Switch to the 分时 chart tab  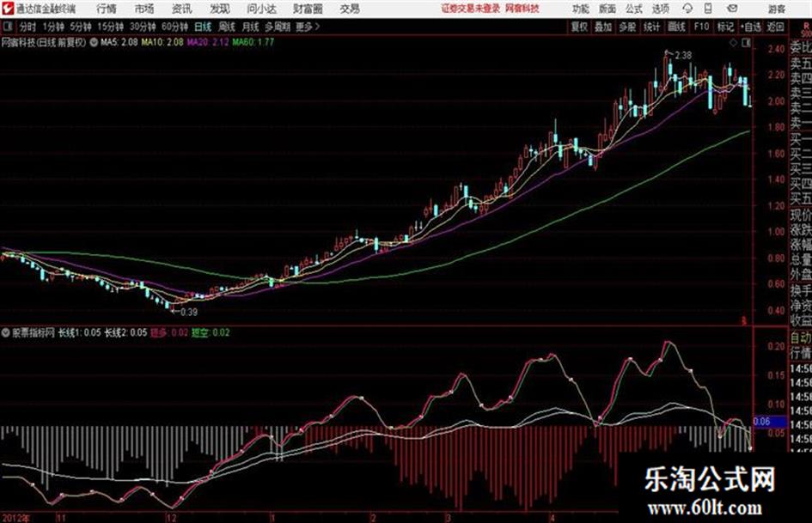click(27, 27)
